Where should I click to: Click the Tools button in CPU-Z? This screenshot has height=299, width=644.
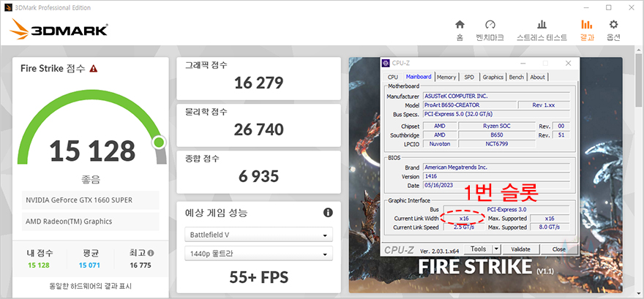coord(478,249)
